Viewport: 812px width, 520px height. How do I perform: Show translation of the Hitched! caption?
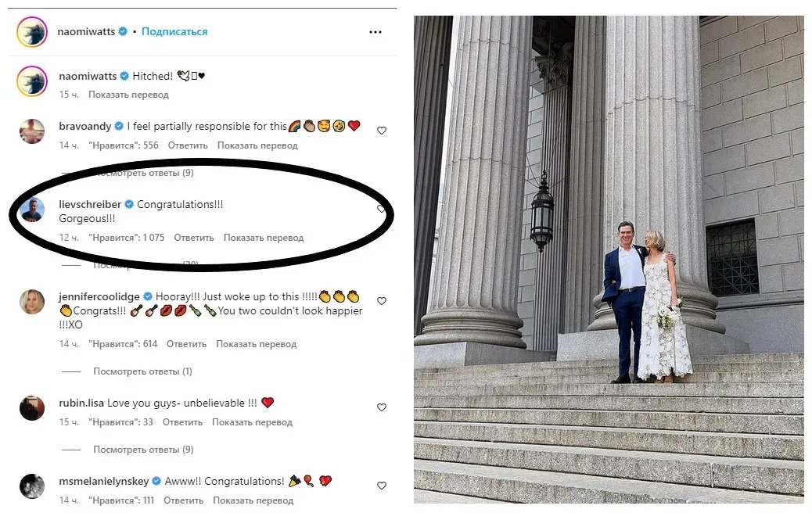[x=128, y=95]
